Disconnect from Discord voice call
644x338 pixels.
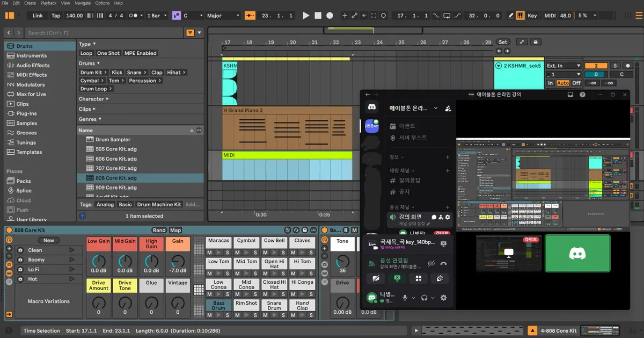(x=443, y=263)
